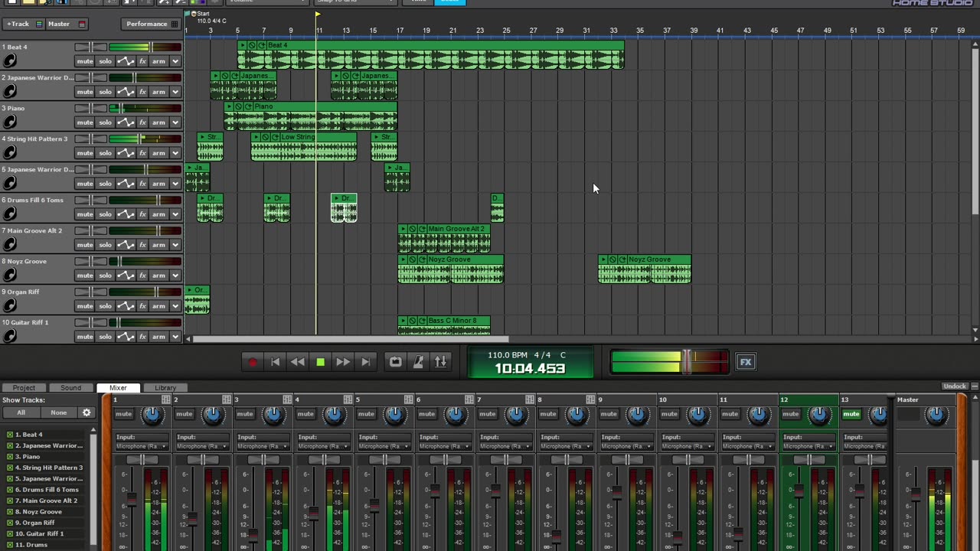Screen dimensions: 980x551
Task: Open channel 1 input Microphone dropdown
Action: tap(142, 446)
